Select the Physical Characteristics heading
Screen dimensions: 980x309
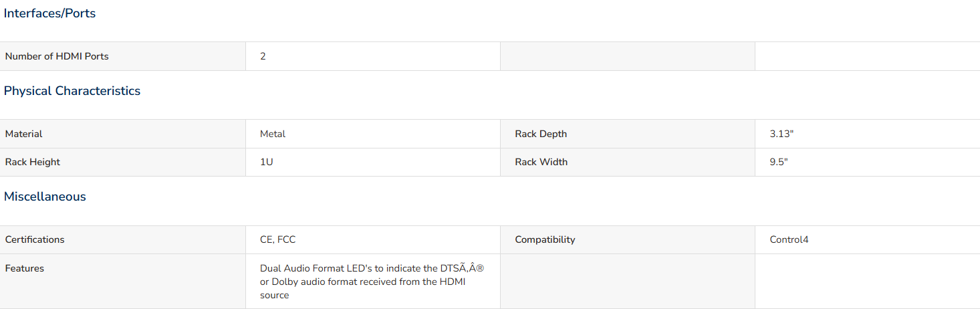tap(72, 91)
